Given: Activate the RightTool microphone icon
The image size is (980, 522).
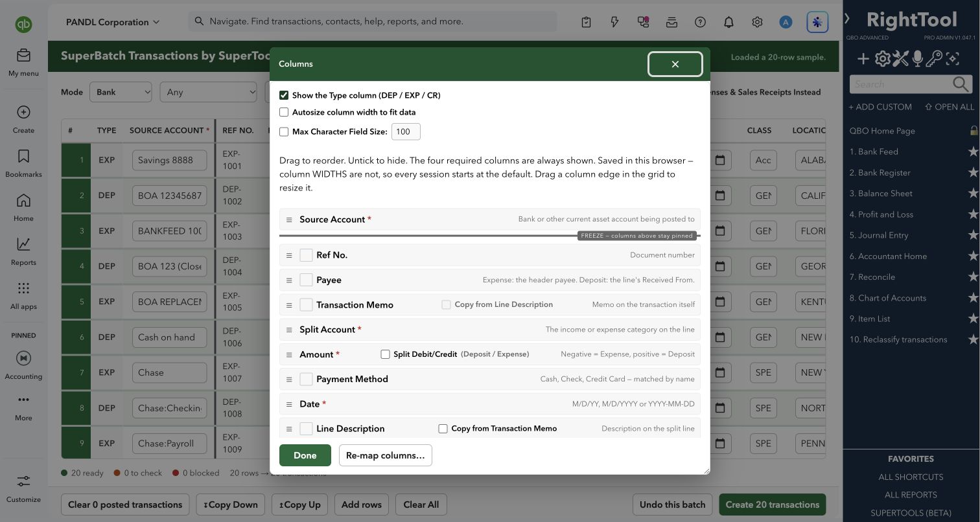Looking at the screenshot, I should tap(917, 59).
